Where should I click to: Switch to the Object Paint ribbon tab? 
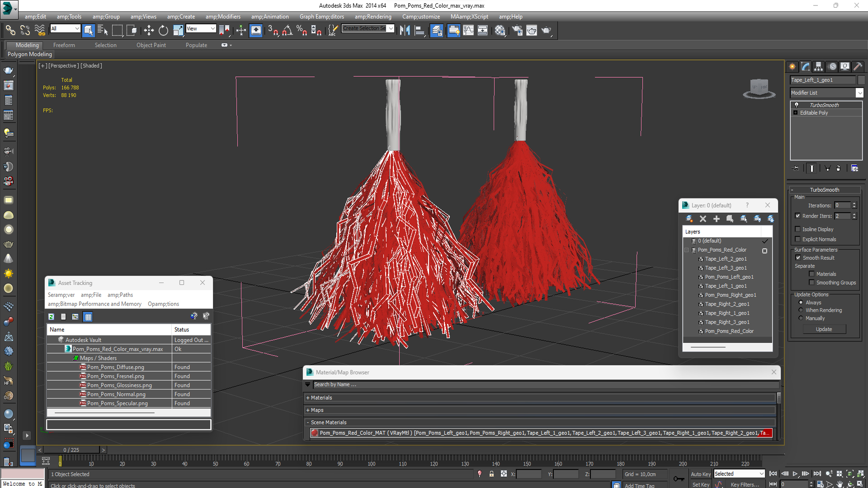pos(151,45)
